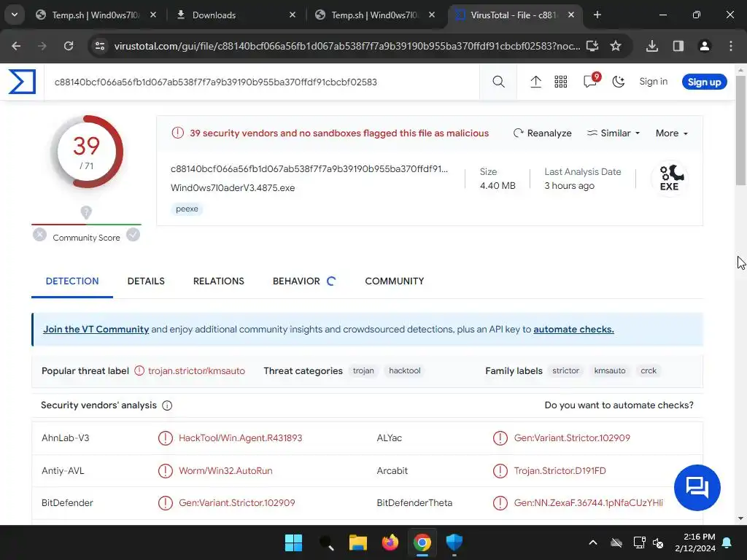Image resolution: width=747 pixels, height=560 pixels.
Task: Open Chrome profile icon
Action: coord(704,46)
